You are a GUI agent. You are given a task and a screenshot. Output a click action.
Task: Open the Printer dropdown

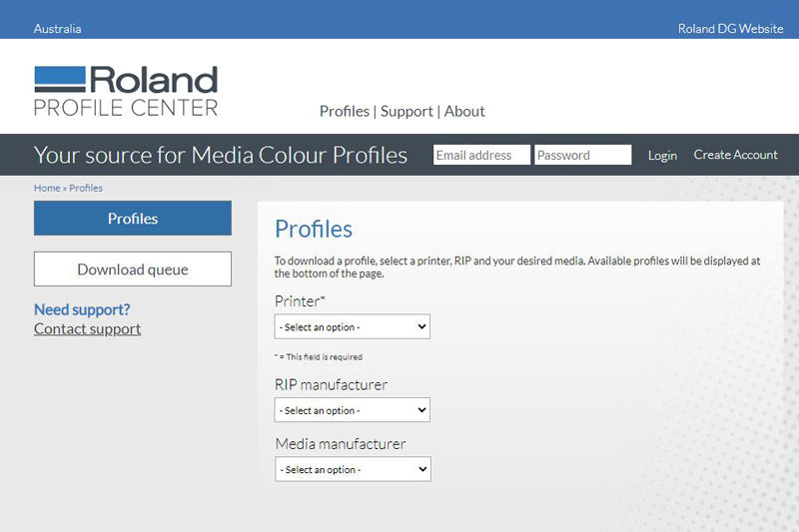tap(352, 326)
